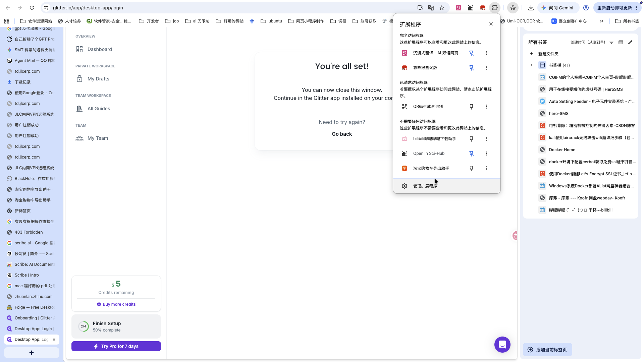Expand the 书签栏 folder

click(532, 65)
